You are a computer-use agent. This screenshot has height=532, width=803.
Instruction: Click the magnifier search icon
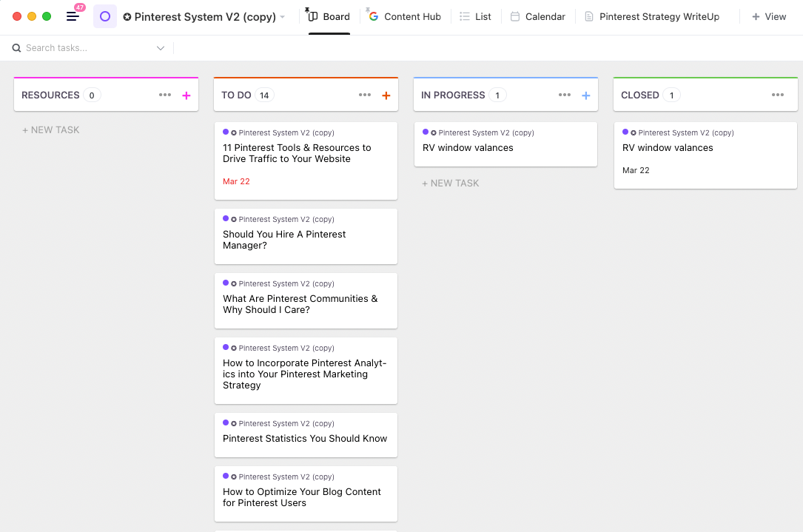(x=16, y=48)
